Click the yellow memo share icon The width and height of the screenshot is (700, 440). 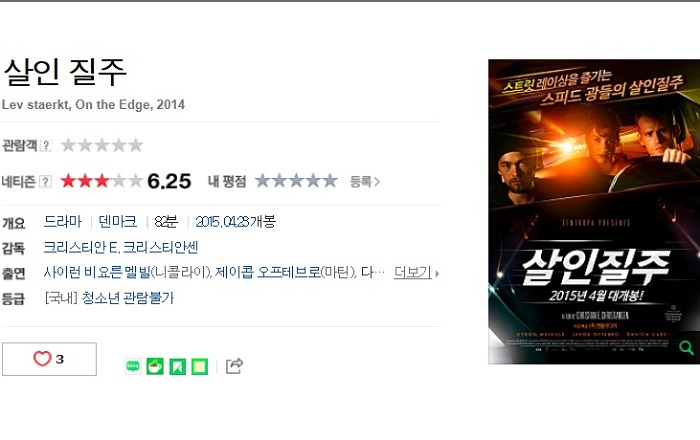pos(200,366)
